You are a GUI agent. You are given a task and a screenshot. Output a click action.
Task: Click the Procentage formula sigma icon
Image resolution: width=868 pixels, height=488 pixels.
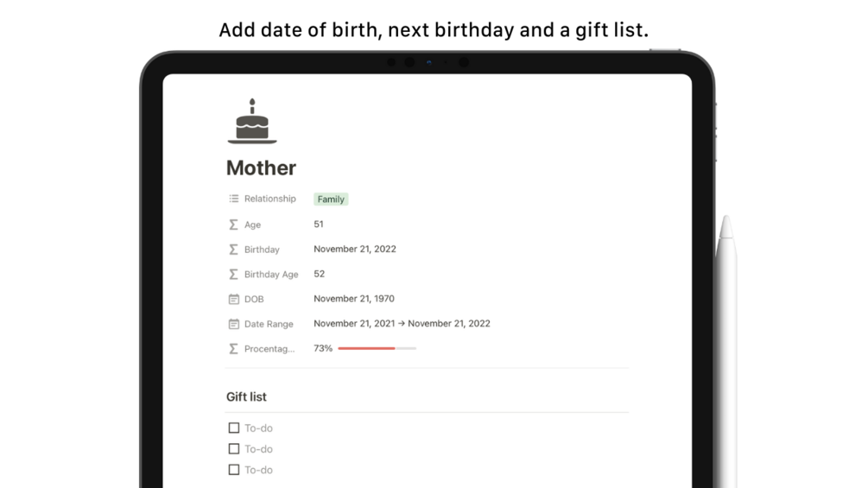(233, 349)
